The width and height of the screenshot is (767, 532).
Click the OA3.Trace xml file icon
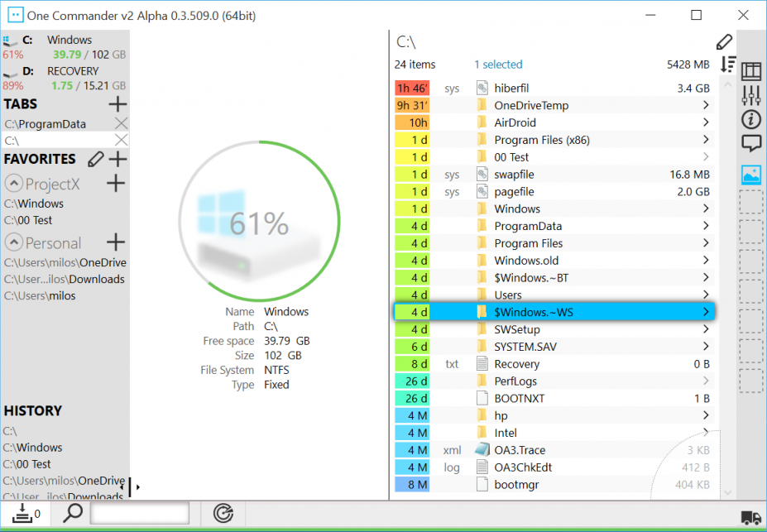click(482, 450)
